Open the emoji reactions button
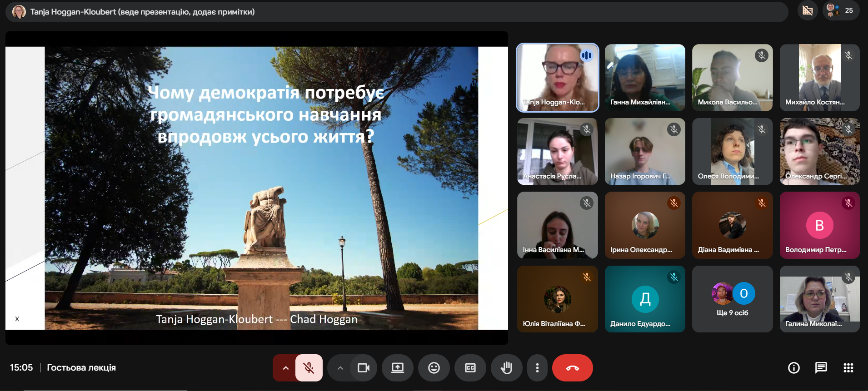The image size is (868, 391). click(434, 368)
